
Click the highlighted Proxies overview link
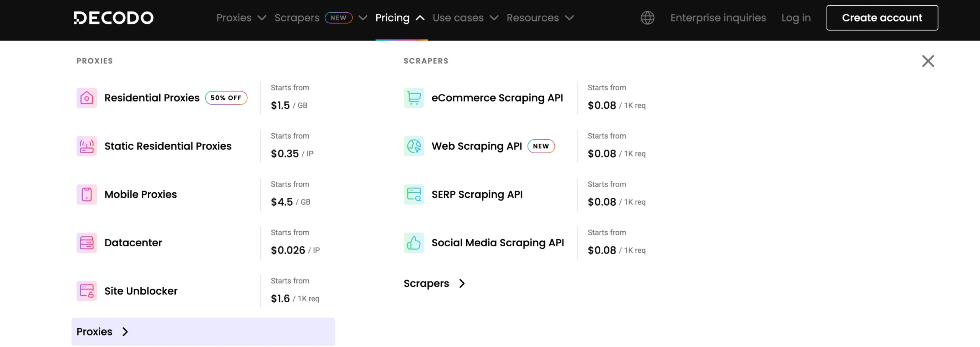[203, 332]
